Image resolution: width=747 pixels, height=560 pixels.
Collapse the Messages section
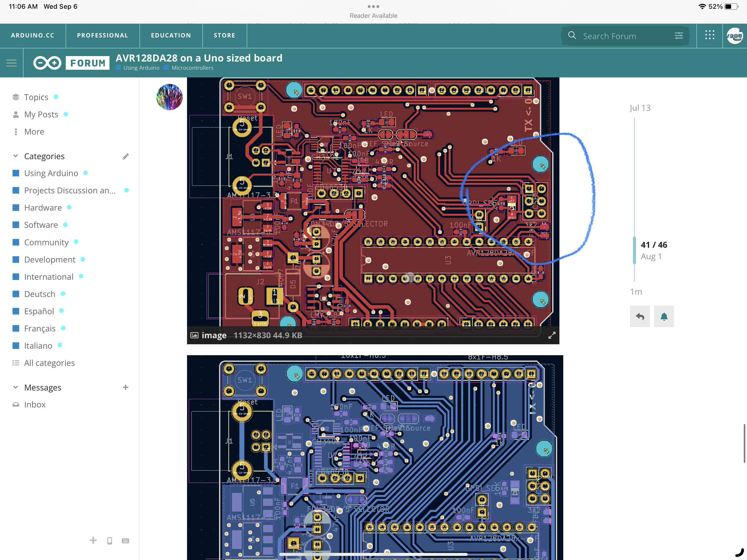(x=16, y=387)
